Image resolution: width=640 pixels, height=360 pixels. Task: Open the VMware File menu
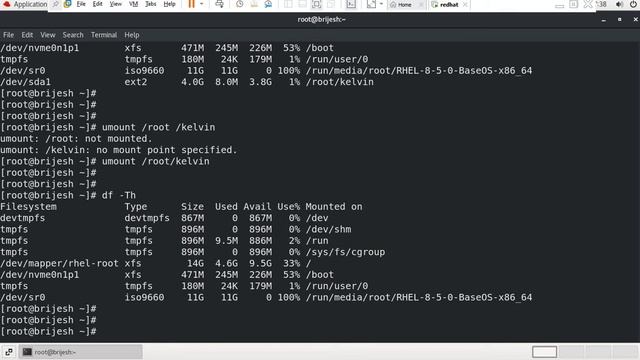pyautogui.click(x=81, y=4)
